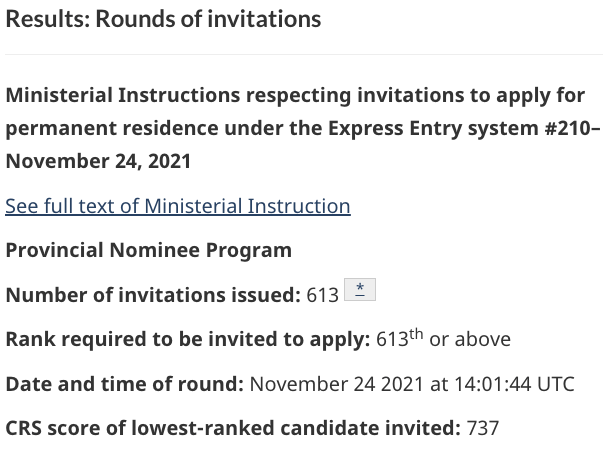The image size is (603, 459).
Task: Click the 613 invitations issued value
Action: point(323,295)
